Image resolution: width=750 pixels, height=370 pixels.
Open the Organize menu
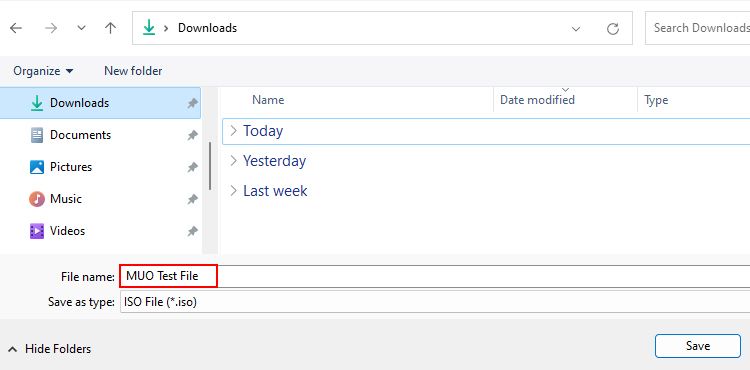[x=44, y=71]
